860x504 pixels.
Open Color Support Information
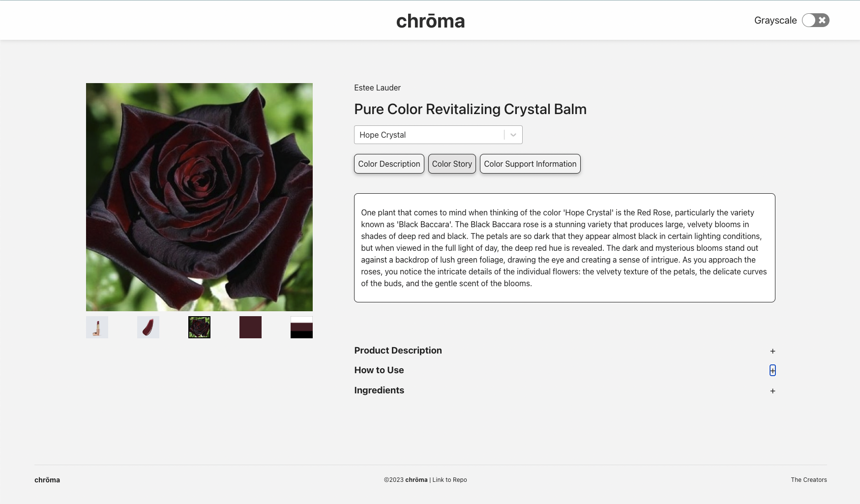(530, 164)
